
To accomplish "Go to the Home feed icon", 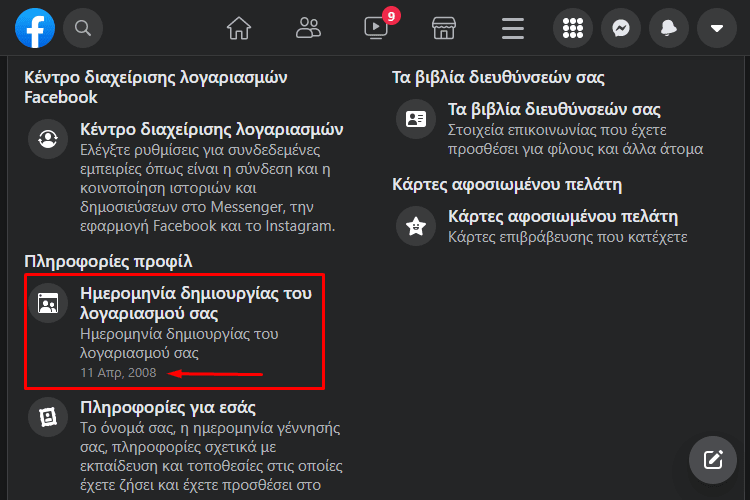I will pyautogui.click(x=239, y=28).
